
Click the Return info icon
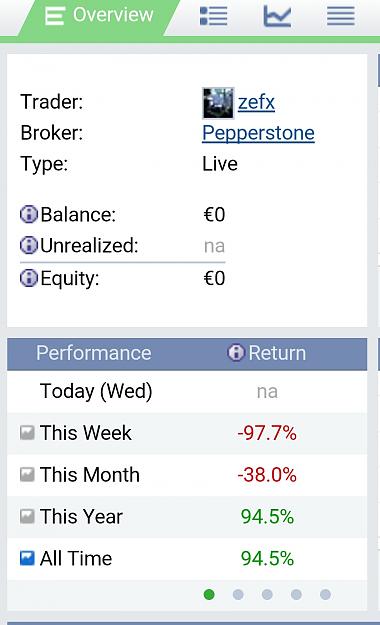pyautogui.click(x=236, y=352)
